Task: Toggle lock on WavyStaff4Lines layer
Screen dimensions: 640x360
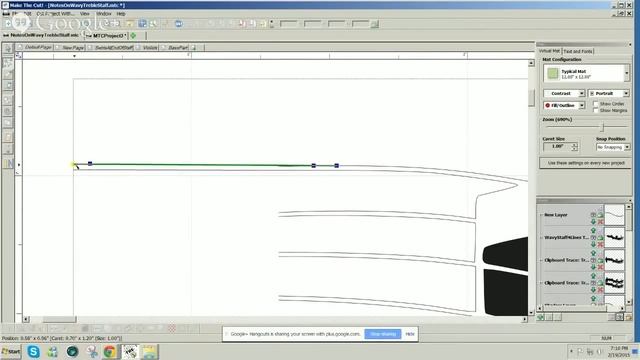Action: click(x=600, y=238)
